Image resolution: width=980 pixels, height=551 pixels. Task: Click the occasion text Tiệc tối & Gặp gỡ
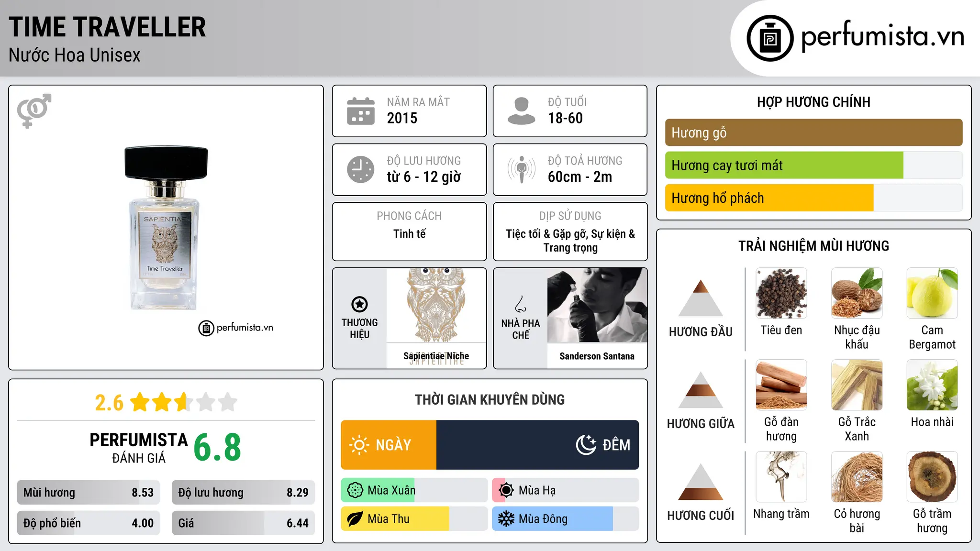(x=546, y=234)
